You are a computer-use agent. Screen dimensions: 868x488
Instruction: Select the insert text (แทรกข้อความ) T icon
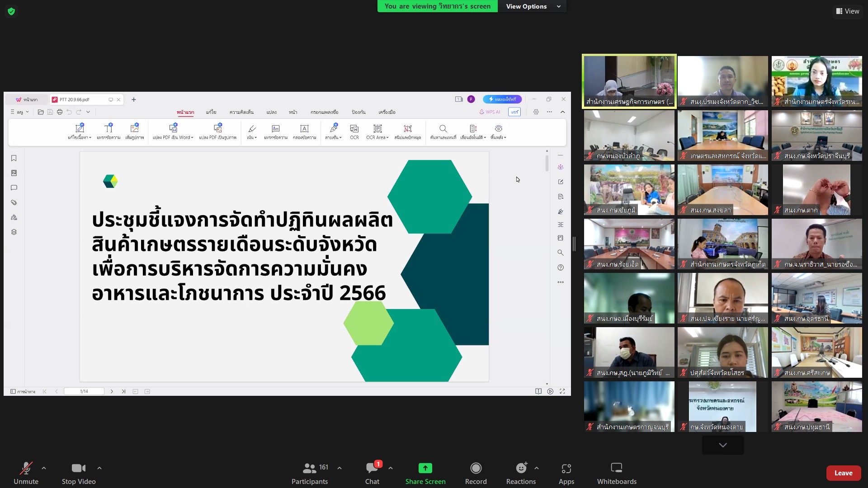pos(108,131)
